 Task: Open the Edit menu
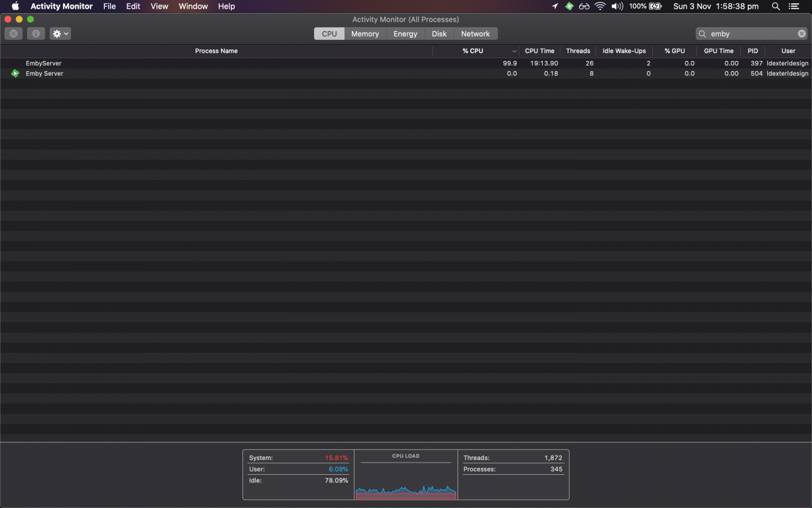[133, 6]
